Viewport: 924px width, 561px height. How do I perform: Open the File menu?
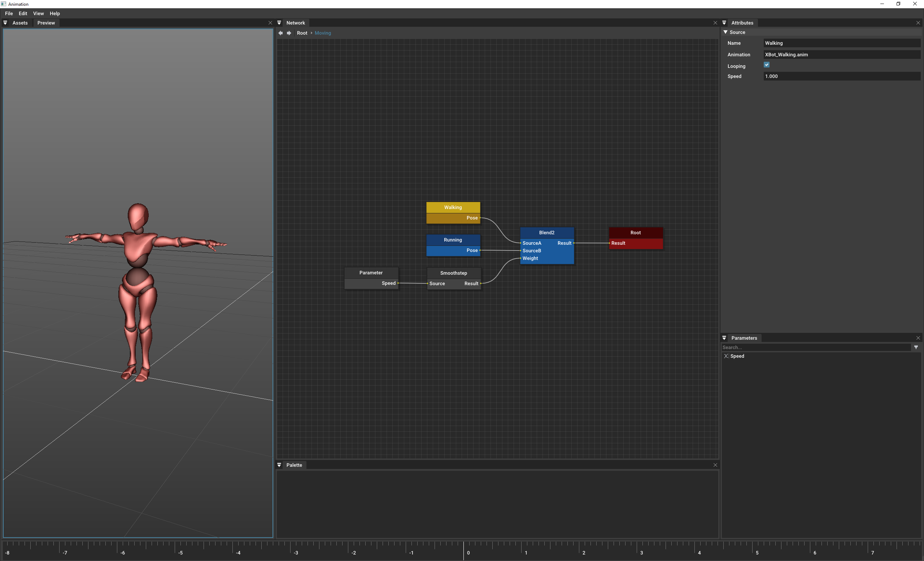(x=9, y=13)
